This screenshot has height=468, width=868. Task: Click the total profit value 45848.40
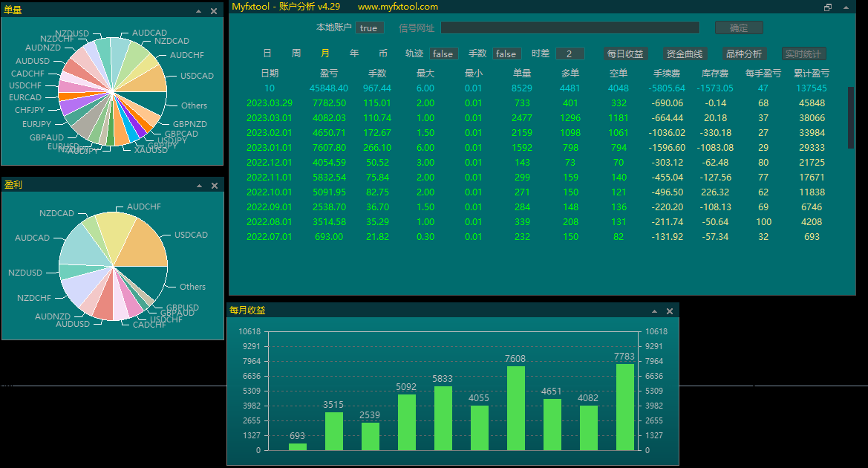tap(329, 88)
